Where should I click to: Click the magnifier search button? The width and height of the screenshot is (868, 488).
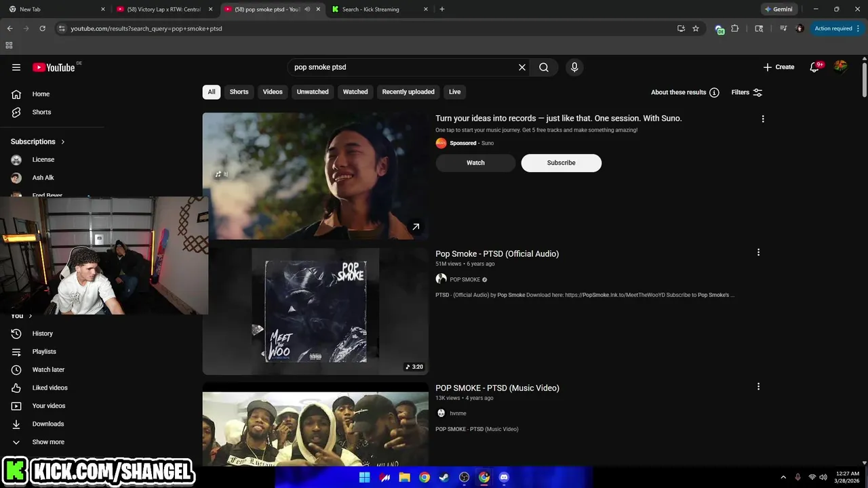(x=544, y=67)
